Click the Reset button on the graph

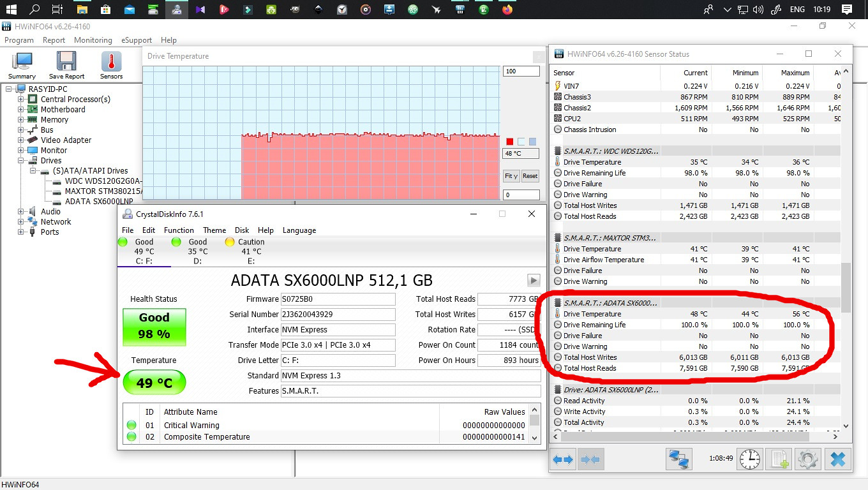pyautogui.click(x=530, y=176)
